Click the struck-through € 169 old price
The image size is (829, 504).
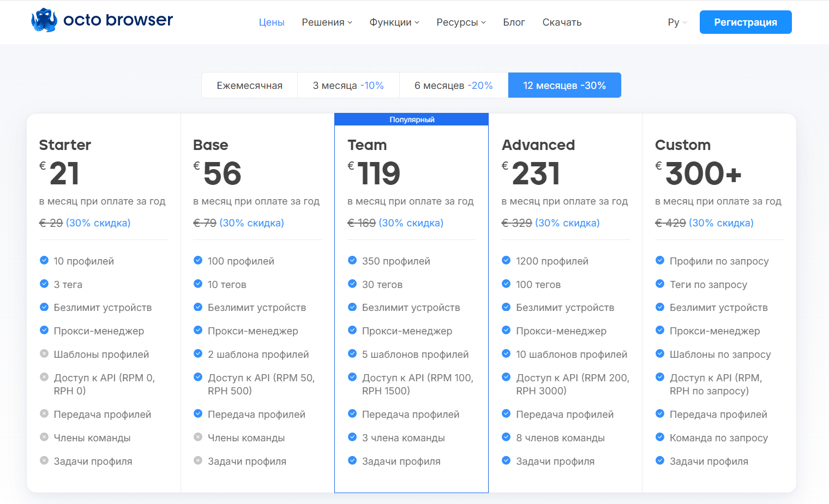[x=362, y=223]
